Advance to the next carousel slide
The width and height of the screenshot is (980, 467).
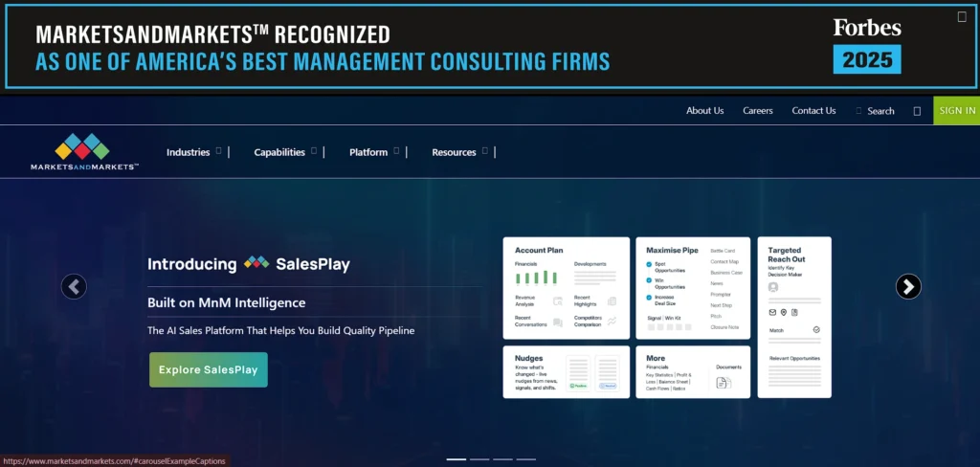click(908, 286)
